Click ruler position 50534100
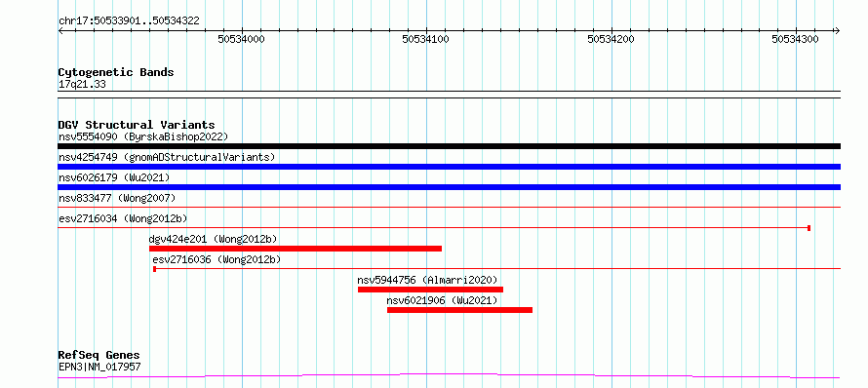868x388 pixels. (425, 39)
